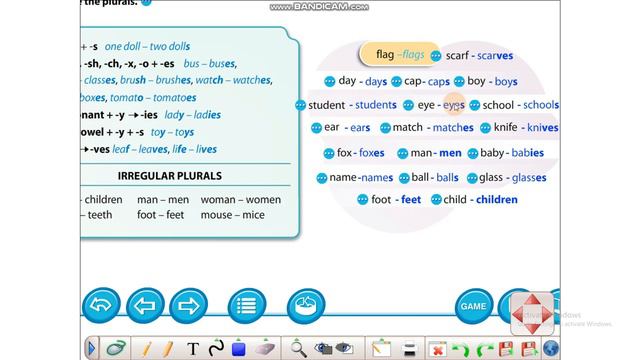Click the round reset-answers button
The width and height of the screenshot is (640, 360).
coord(306,305)
